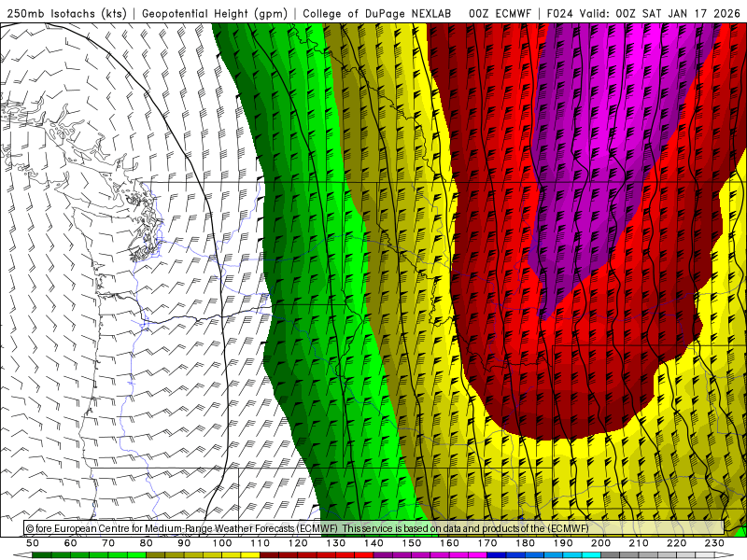Click the ECMWF copyright notice text
Screen dimensions: 747x560
tap(307, 528)
